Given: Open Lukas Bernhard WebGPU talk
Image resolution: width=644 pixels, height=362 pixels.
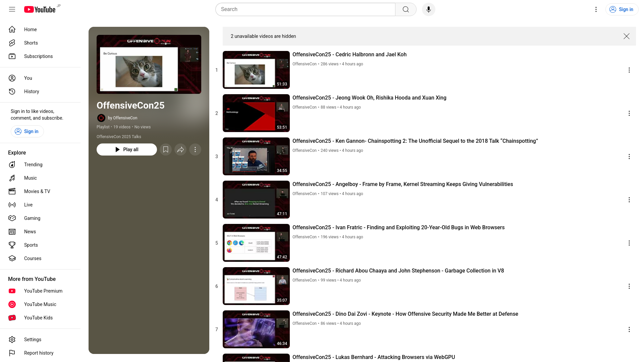Looking at the screenshot, I should coord(374,357).
